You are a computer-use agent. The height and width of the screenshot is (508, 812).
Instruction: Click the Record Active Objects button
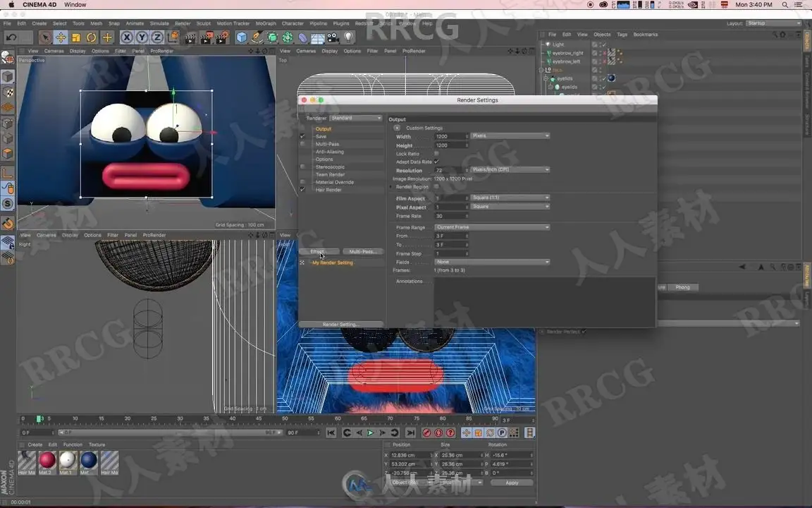[x=426, y=433]
